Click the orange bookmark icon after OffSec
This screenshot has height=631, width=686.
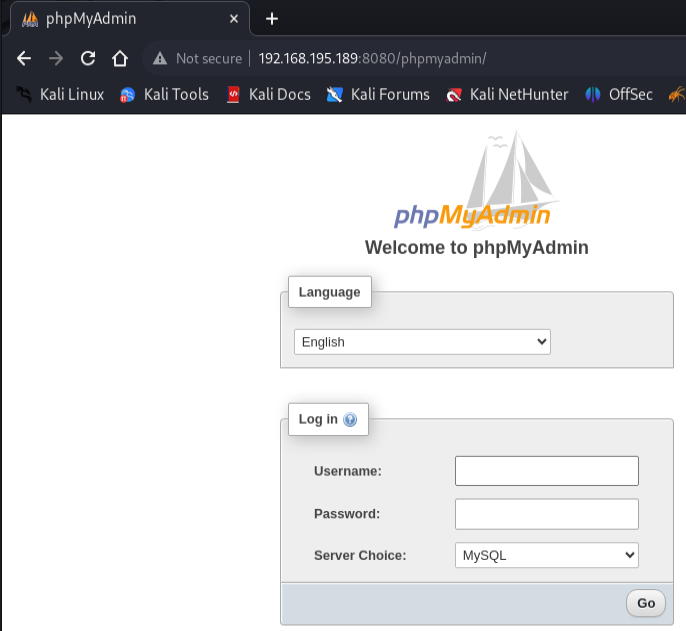point(677,95)
